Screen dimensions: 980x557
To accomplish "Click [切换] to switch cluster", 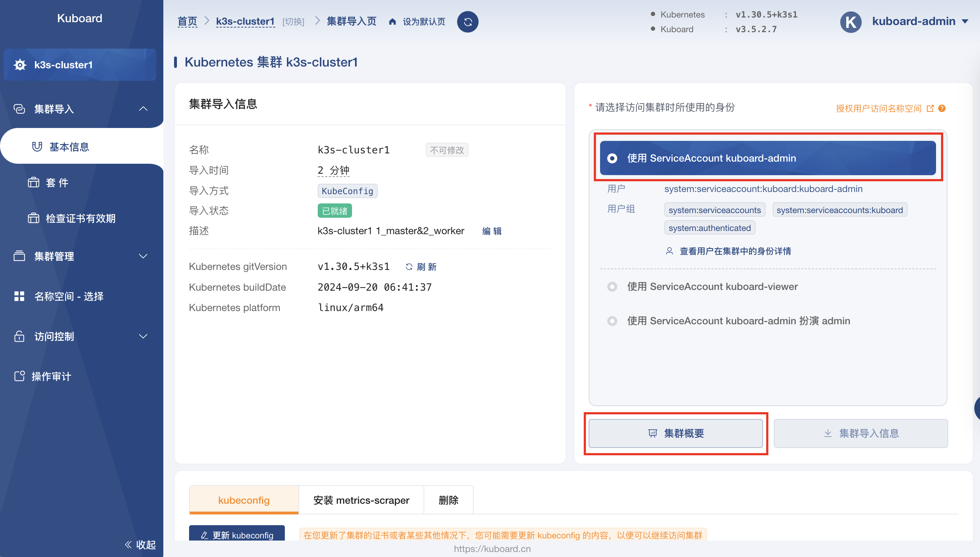I will [x=293, y=22].
